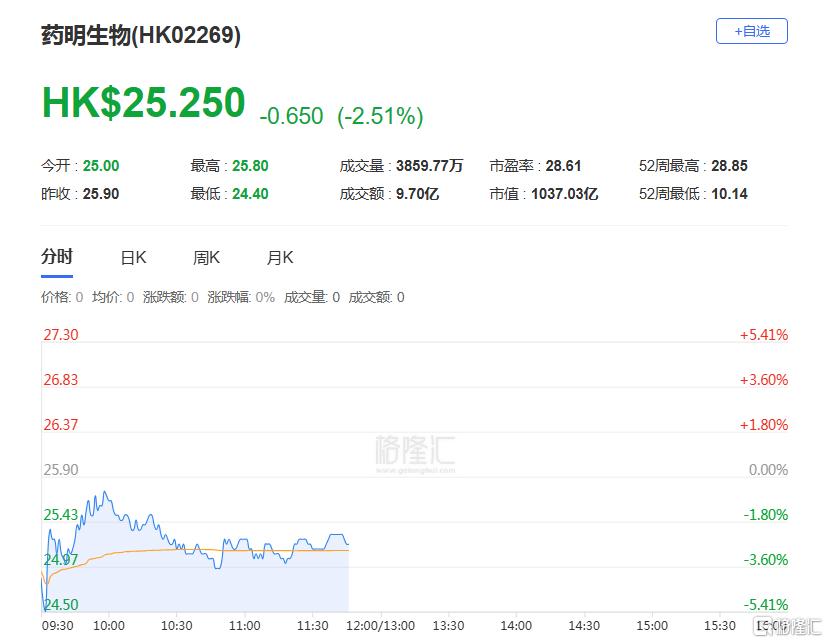The image size is (828, 643).
Task: Open the 周K weekly chart tab
Action: coord(206,258)
